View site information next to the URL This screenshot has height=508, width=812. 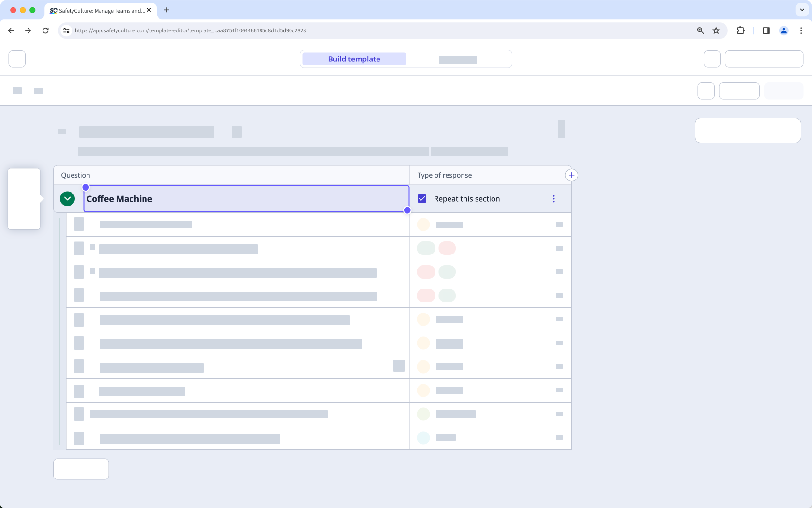tap(66, 30)
